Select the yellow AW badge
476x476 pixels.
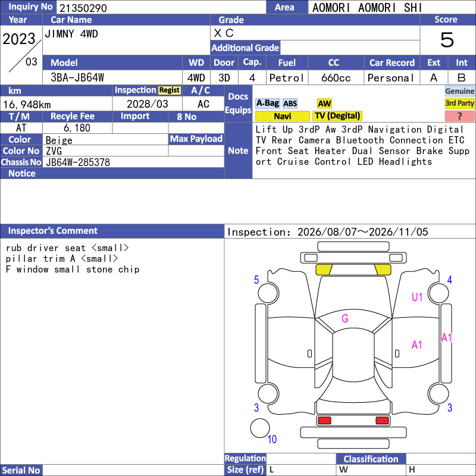324,104
